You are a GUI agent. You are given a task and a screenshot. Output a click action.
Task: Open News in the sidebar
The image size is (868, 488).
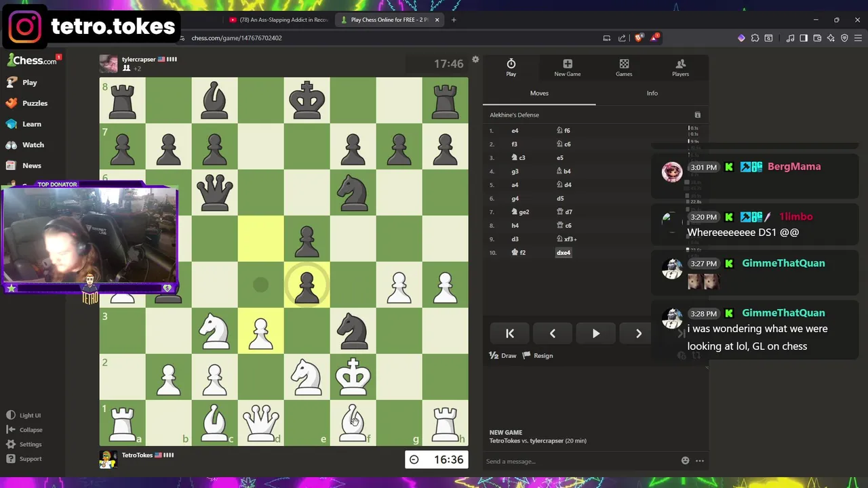24,165
